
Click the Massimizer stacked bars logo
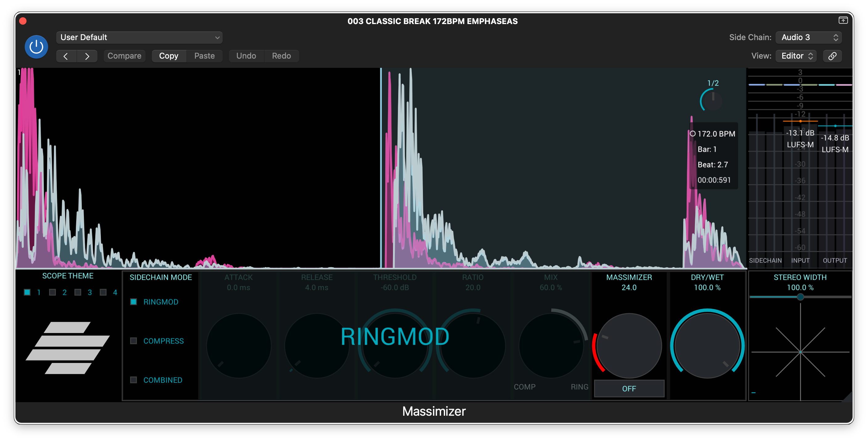[68, 348]
